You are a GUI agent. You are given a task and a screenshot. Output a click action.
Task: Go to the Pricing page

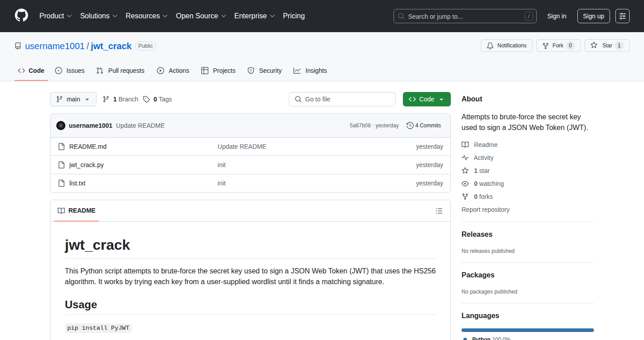(294, 16)
